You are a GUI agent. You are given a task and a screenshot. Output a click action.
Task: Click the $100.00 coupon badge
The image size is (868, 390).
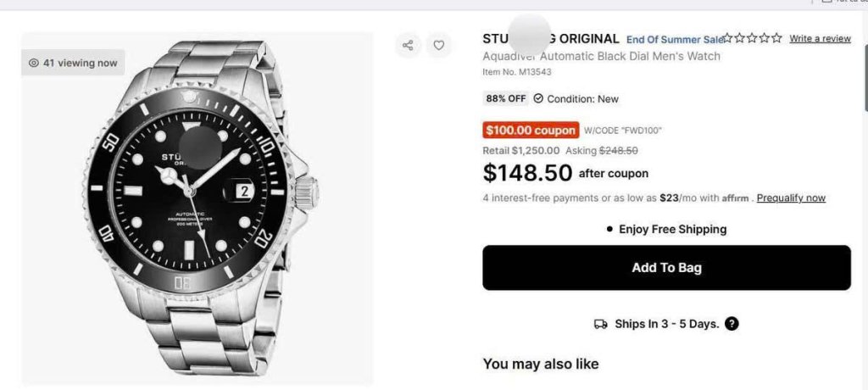531,131
